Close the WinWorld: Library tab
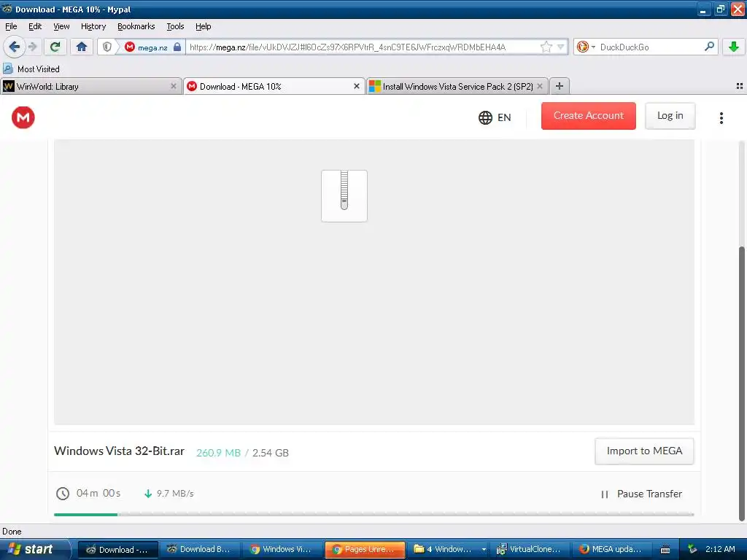 [174, 86]
